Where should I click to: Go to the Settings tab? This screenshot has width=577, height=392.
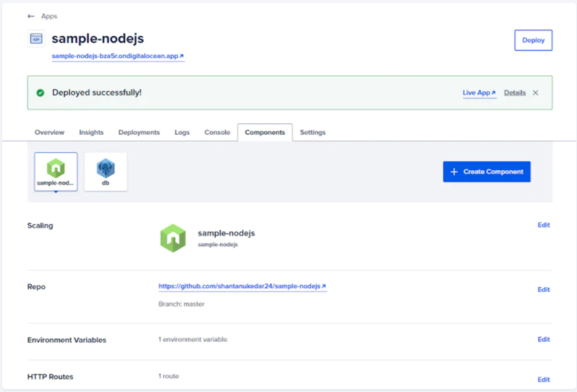coord(312,132)
